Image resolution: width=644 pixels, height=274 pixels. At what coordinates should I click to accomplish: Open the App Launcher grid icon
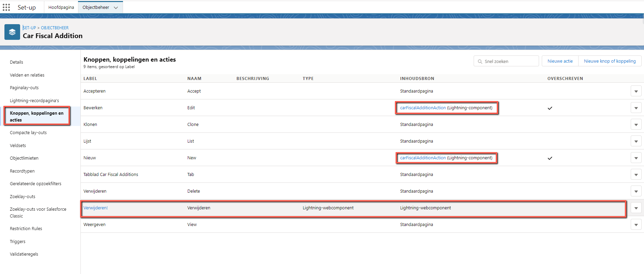[6, 7]
